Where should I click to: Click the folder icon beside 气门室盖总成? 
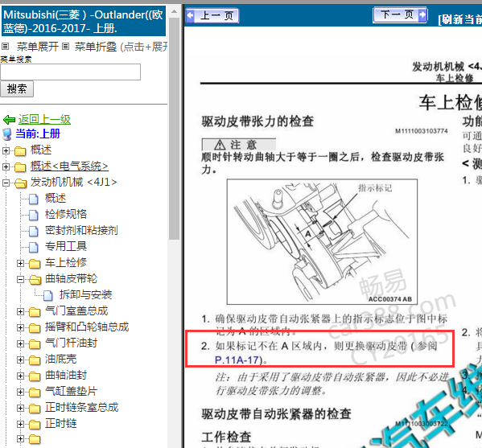click(x=35, y=312)
